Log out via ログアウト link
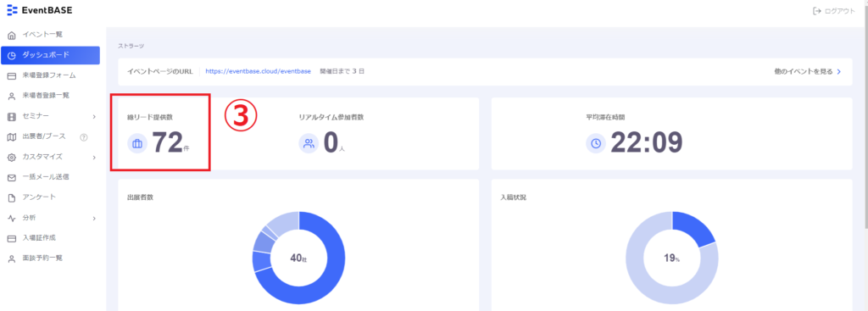This screenshot has width=868, height=311. pyautogui.click(x=833, y=11)
